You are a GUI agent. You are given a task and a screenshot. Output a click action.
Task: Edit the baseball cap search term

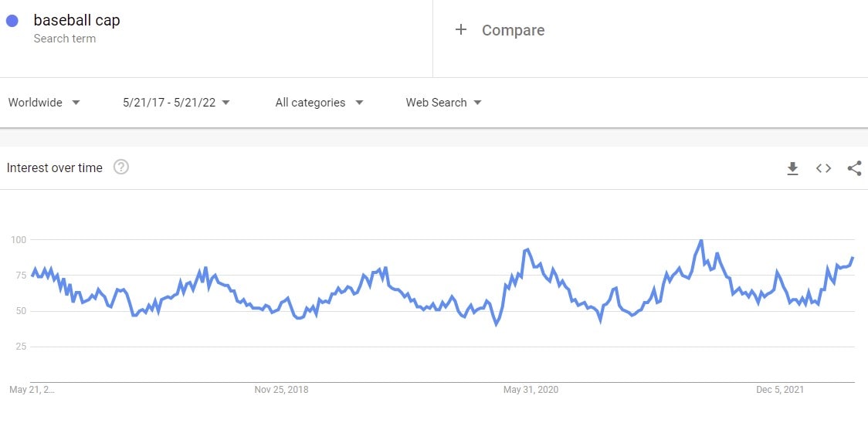pyautogui.click(x=76, y=21)
